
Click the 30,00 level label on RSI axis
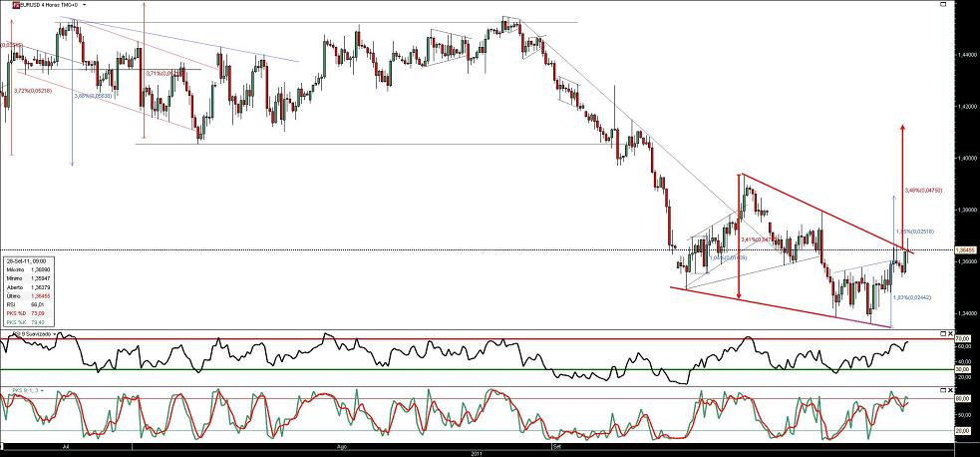coord(963,369)
